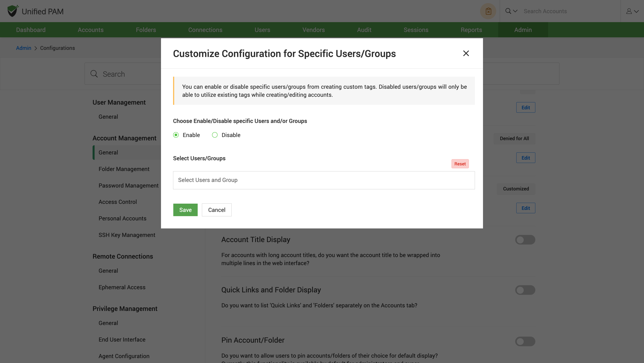Click the Unified PAM shield logo

pyautogui.click(x=13, y=11)
